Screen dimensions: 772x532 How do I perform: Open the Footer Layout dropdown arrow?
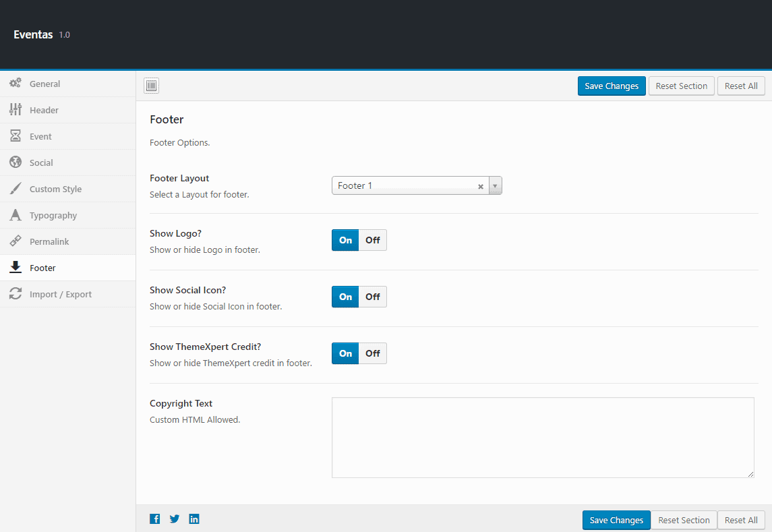click(x=496, y=185)
